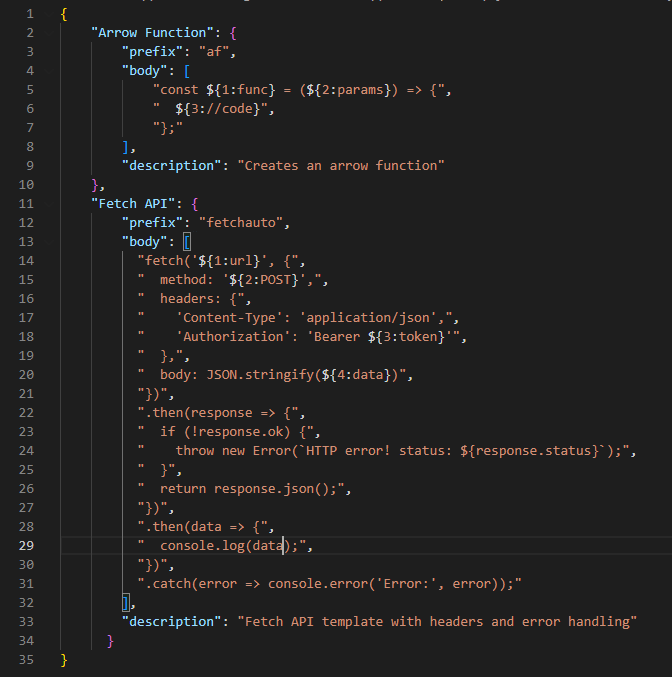Click the headers: { text on line 16
This screenshot has height=677, width=672.
pyautogui.click(x=198, y=299)
